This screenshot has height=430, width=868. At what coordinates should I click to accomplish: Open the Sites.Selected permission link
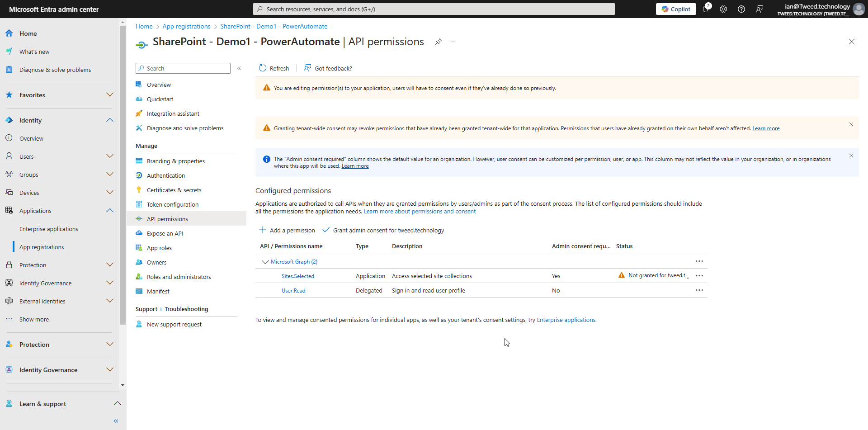tap(297, 276)
